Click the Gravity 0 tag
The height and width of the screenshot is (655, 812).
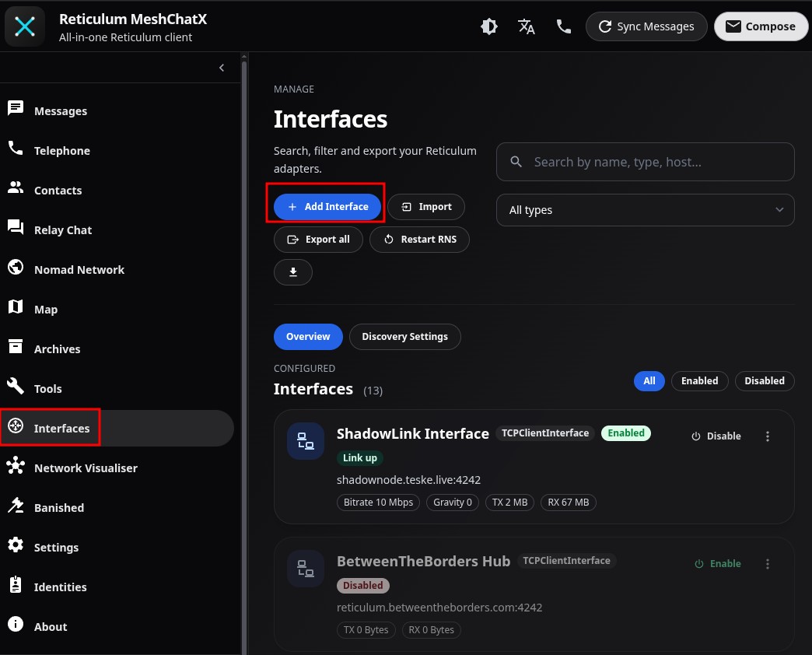click(453, 503)
